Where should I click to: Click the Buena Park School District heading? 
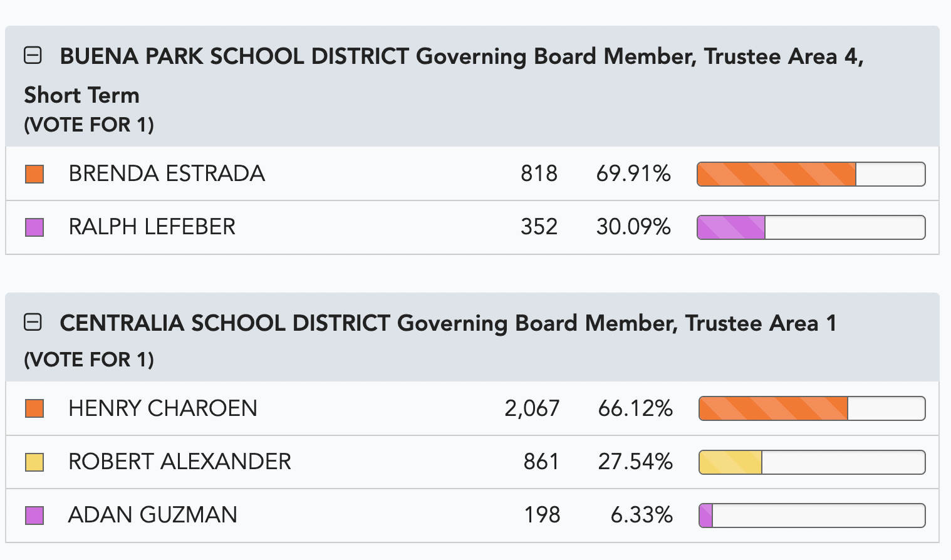(444, 75)
